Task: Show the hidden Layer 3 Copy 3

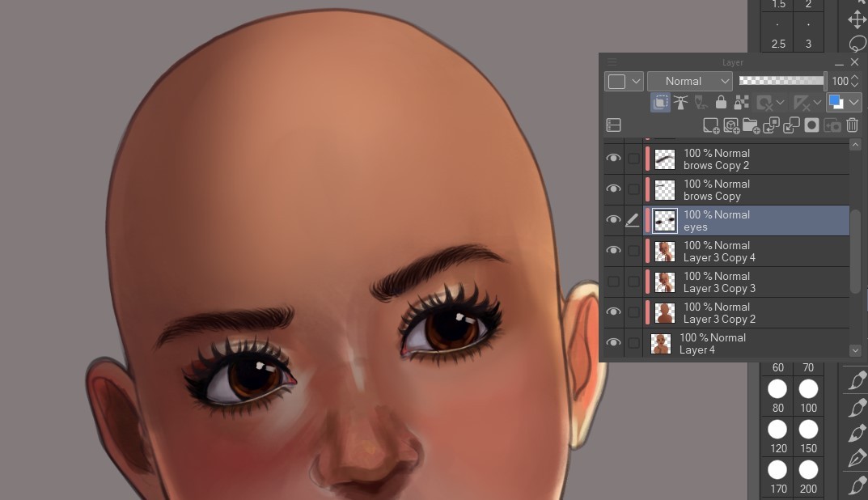Action: point(613,282)
